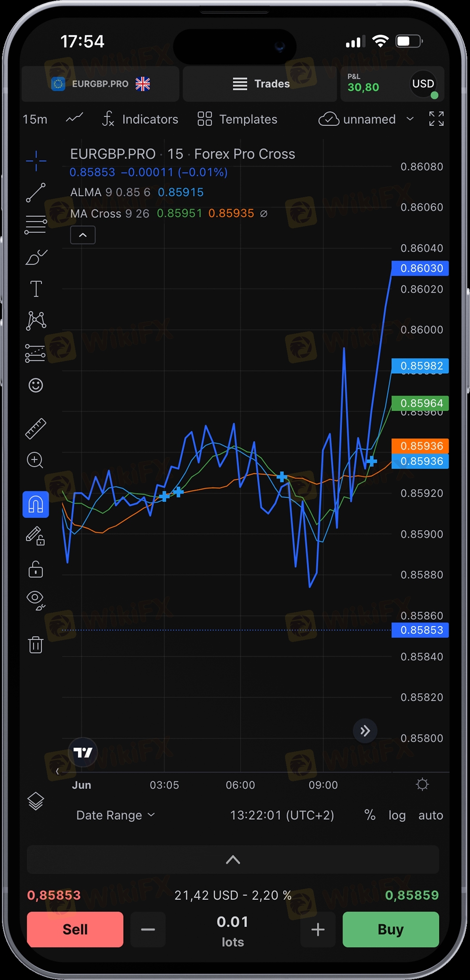This screenshot has width=470, height=980.
Task: Select the ALMA 9 0.85 6 indicator legend
Action: tap(110, 192)
